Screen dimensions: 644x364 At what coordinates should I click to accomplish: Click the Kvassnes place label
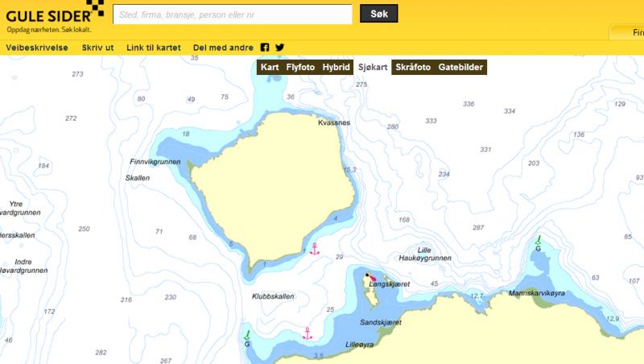pyautogui.click(x=334, y=122)
